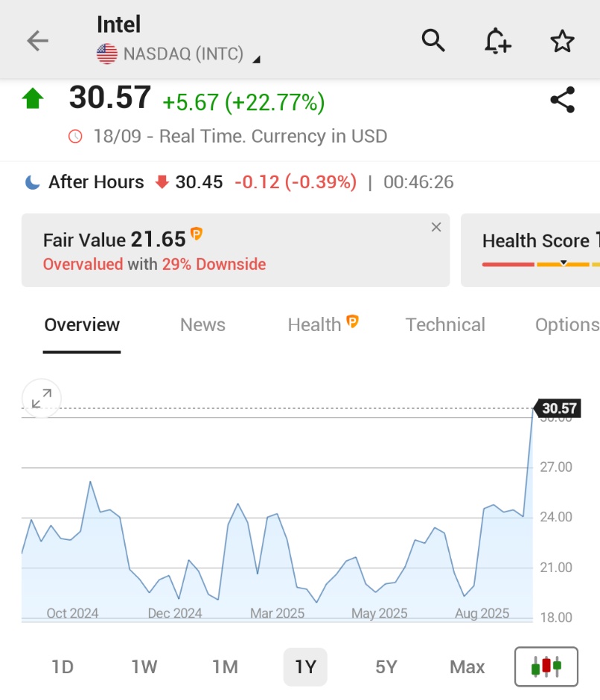Tap the Intel title

point(119,24)
